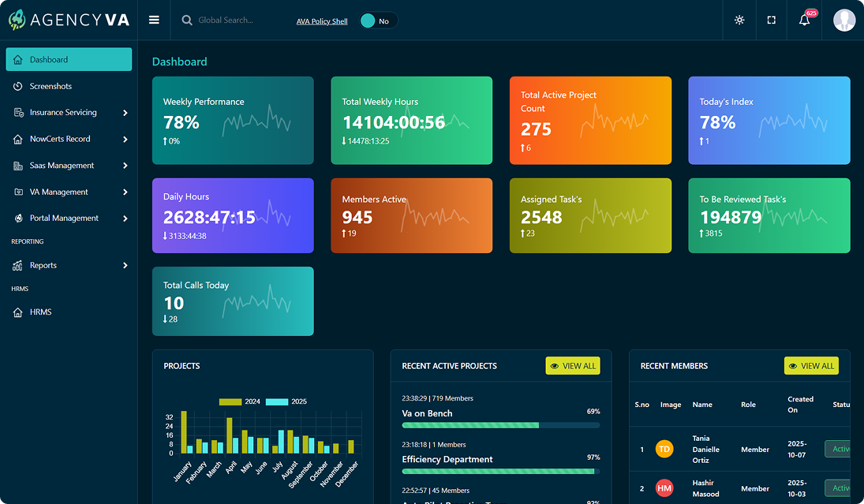Expand the Reports submenu chevron

click(x=125, y=266)
